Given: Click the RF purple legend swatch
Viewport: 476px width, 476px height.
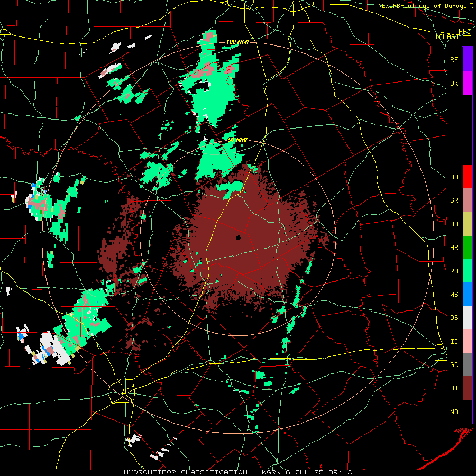Looking at the screenshot, I should click(x=467, y=59).
